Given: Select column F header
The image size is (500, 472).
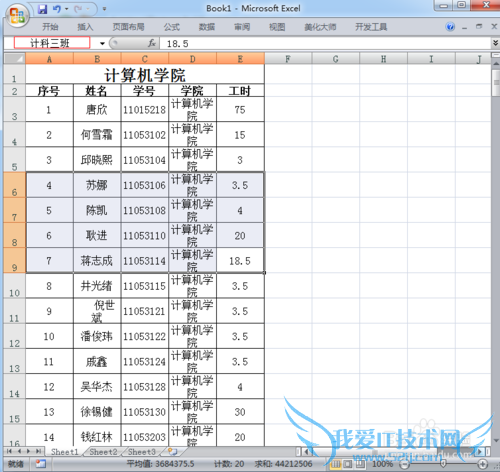Looking at the screenshot, I should pos(288,59).
